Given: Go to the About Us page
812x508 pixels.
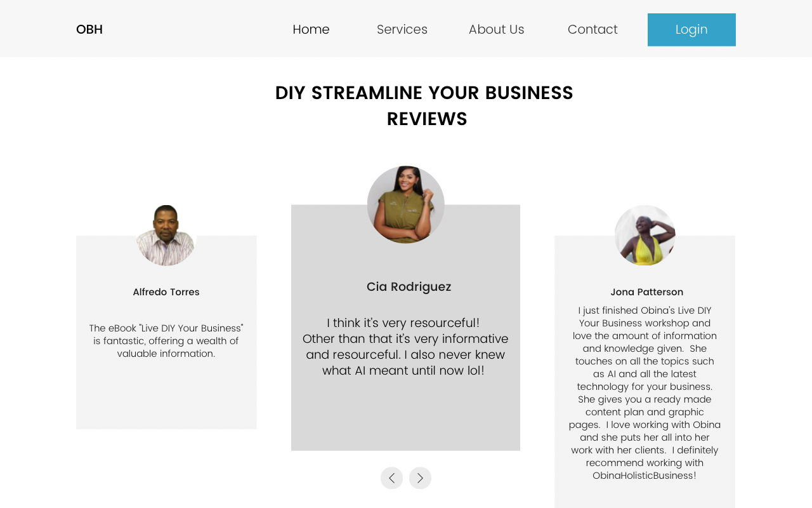Looking at the screenshot, I should (x=496, y=30).
